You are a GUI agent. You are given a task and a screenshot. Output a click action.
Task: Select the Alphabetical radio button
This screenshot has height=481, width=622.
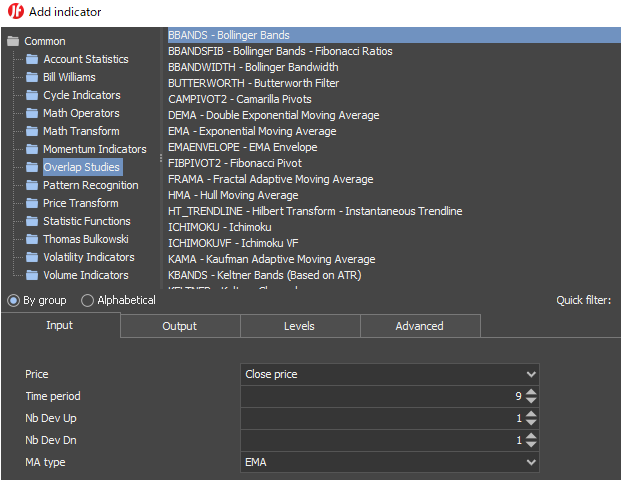coord(88,300)
